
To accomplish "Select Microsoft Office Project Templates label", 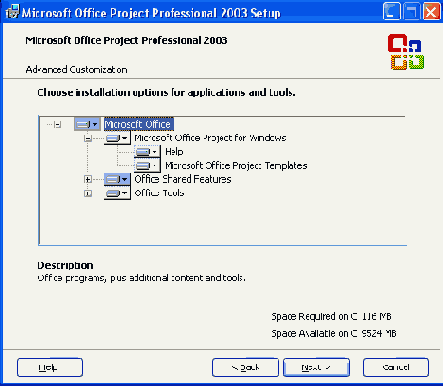I will point(236,165).
